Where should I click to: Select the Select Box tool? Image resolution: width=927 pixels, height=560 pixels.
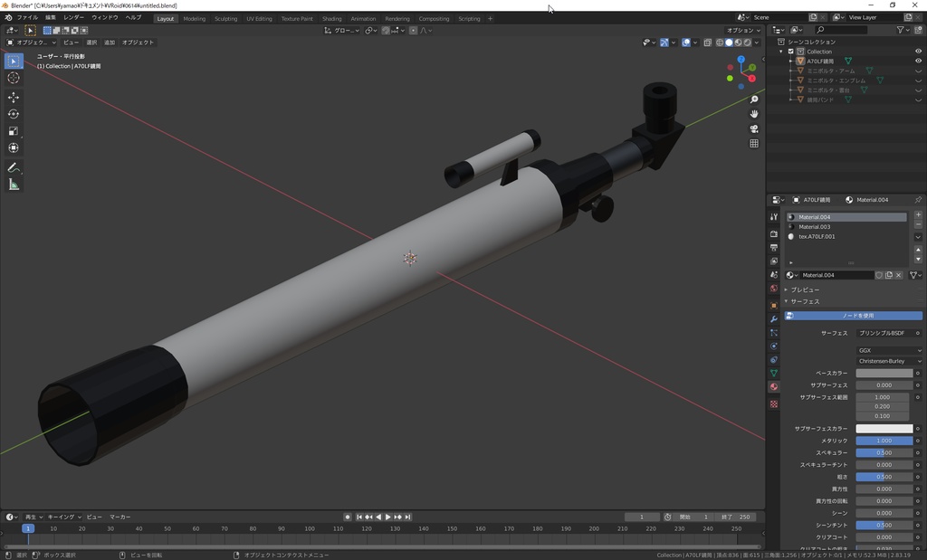[x=14, y=61]
